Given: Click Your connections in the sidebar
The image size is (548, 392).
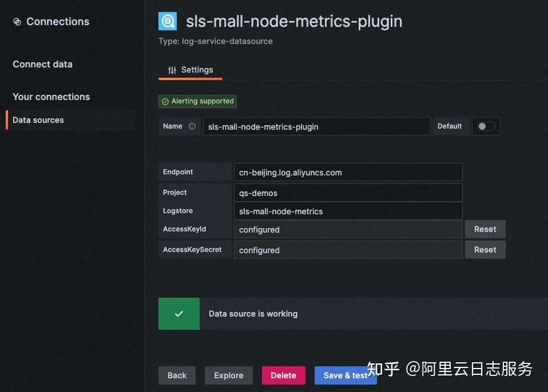Looking at the screenshot, I should (x=51, y=97).
